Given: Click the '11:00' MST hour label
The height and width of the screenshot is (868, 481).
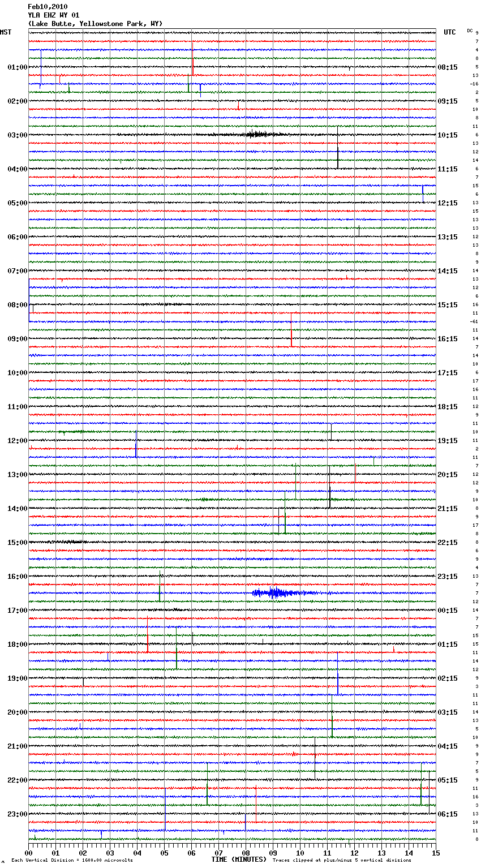Looking at the screenshot, I should click(18, 407).
